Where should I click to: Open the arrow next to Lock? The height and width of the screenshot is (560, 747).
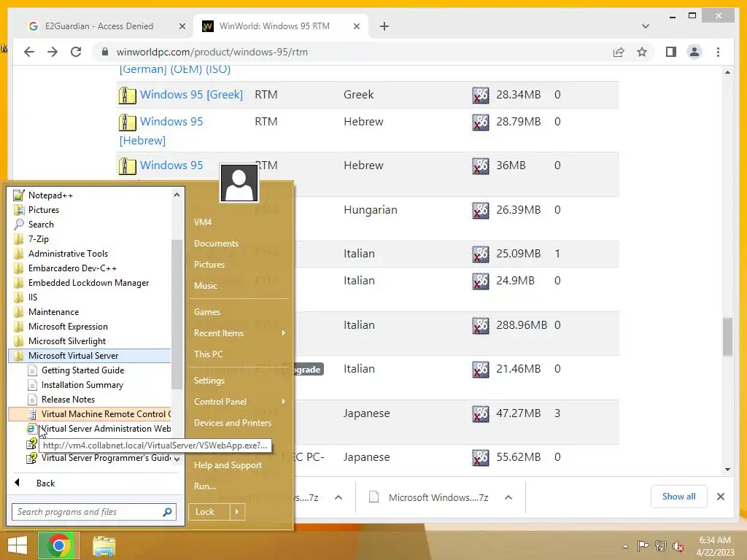click(x=237, y=512)
